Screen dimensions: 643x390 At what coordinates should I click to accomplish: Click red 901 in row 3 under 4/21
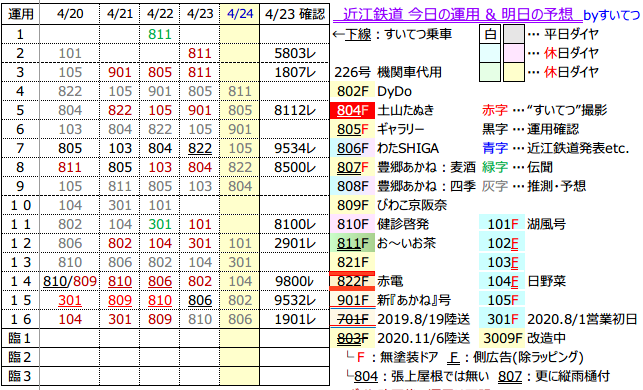(x=120, y=72)
